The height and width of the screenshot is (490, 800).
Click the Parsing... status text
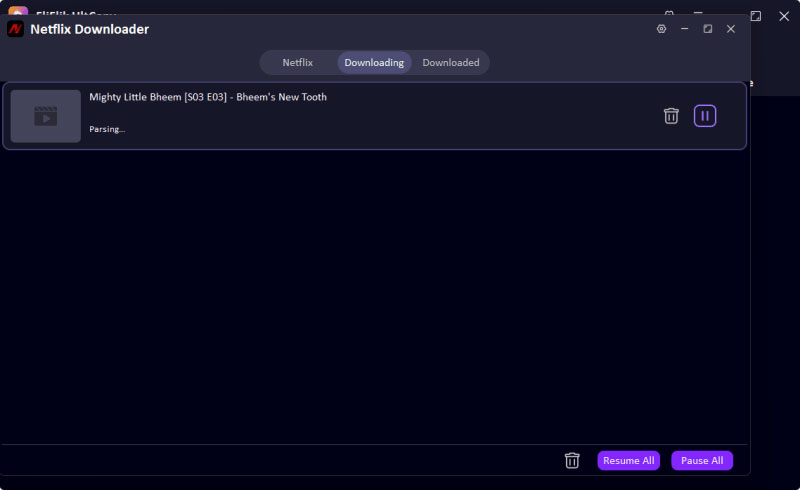(x=107, y=129)
